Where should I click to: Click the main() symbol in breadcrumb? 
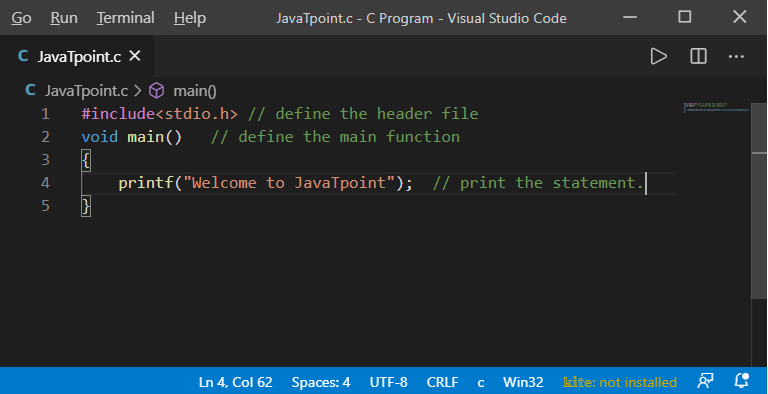(x=195, y=91)
